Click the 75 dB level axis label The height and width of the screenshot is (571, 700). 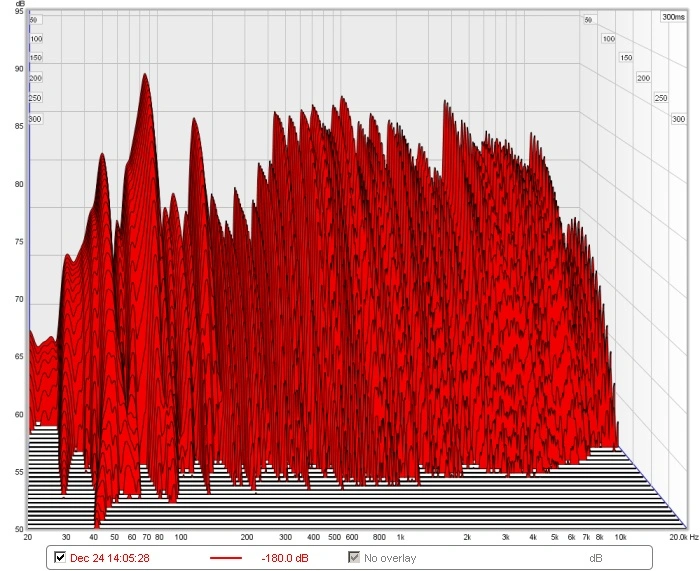coord(19,242)
